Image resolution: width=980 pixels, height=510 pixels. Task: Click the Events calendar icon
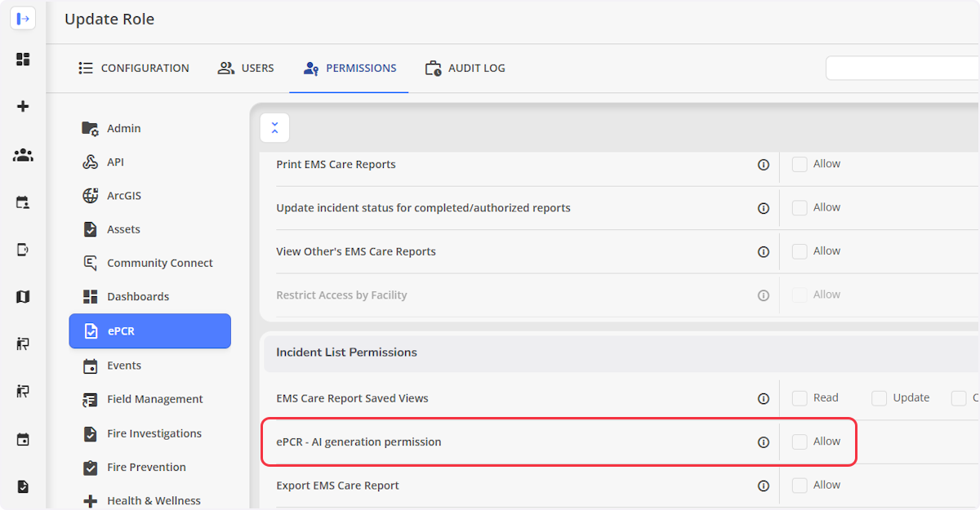click(91, 366)
